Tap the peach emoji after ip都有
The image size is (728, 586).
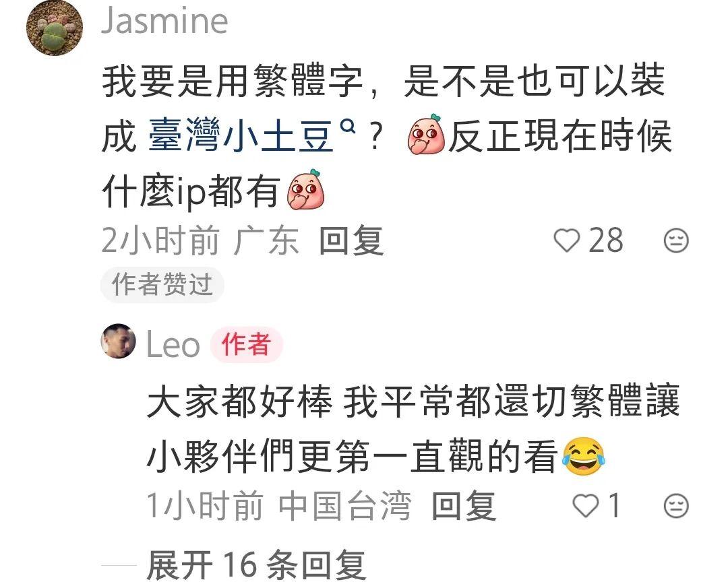pos(306,190)
